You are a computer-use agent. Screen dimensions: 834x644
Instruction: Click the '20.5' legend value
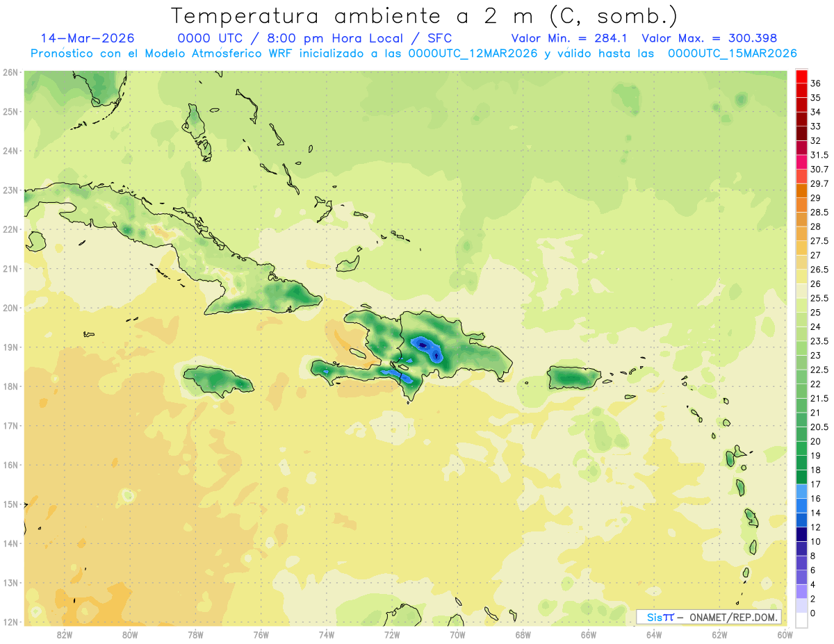click(819, 427)
